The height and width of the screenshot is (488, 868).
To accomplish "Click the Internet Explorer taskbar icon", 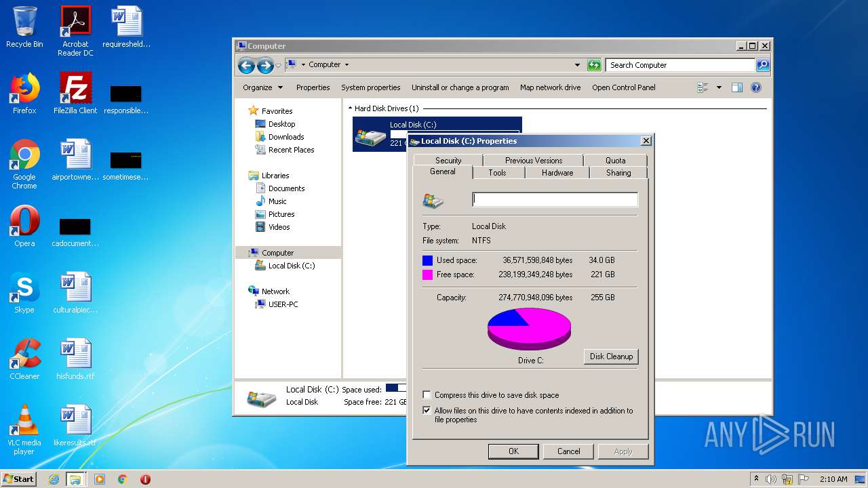I will (x=54, y=479).
